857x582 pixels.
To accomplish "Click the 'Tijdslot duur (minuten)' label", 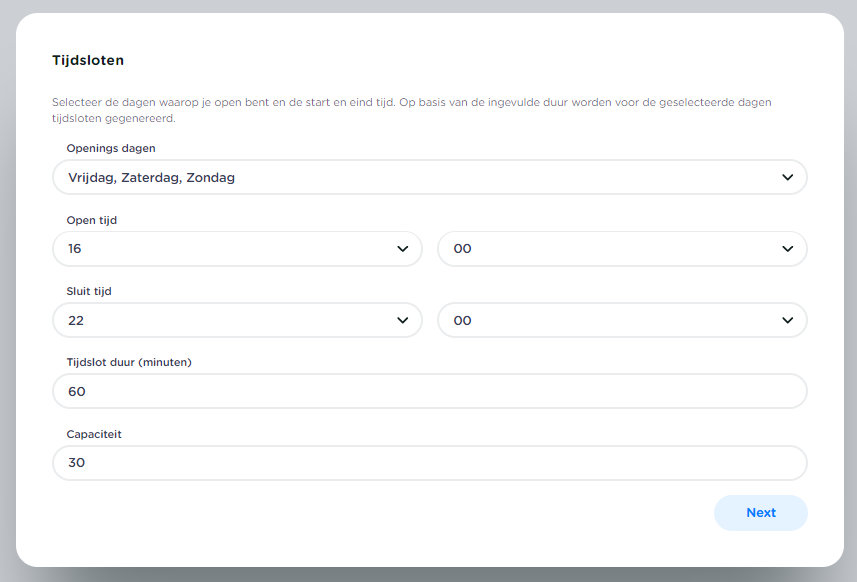I will [x=129, y=362].
